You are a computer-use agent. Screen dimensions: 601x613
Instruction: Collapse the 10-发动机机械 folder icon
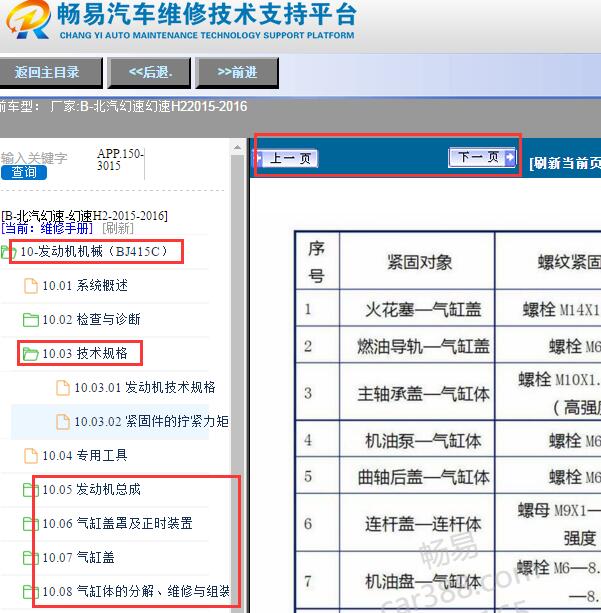pos(7,251)
